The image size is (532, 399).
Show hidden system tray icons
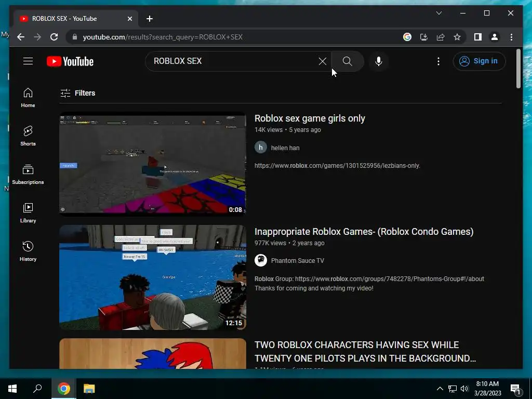tap(440, 389)
